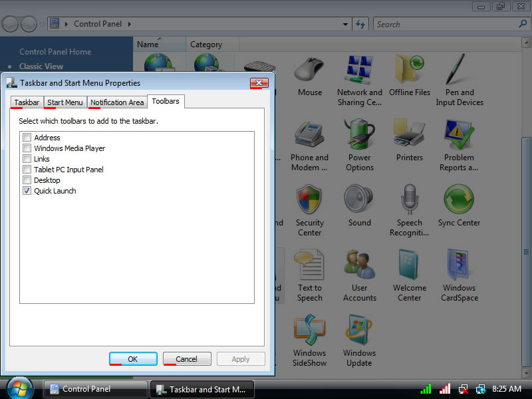Click the Cancel button
Viewport: 532px width, 399px height.
(x=187, y=359)
